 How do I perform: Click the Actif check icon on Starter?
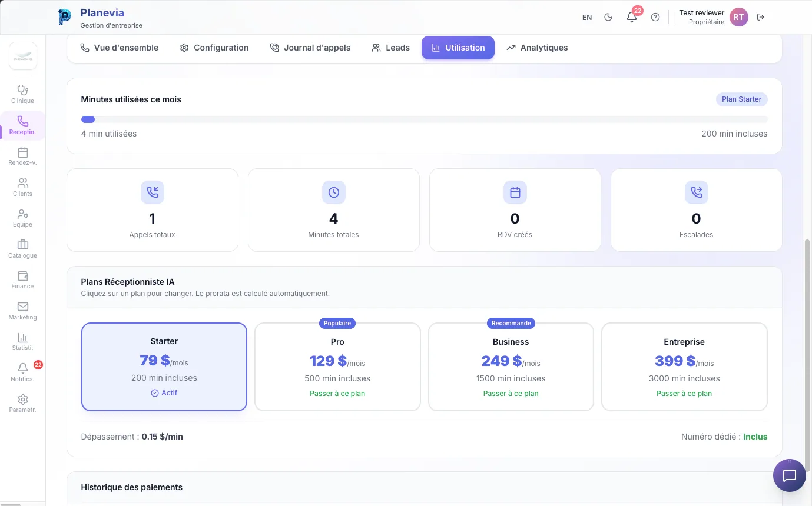click(155, 393)
